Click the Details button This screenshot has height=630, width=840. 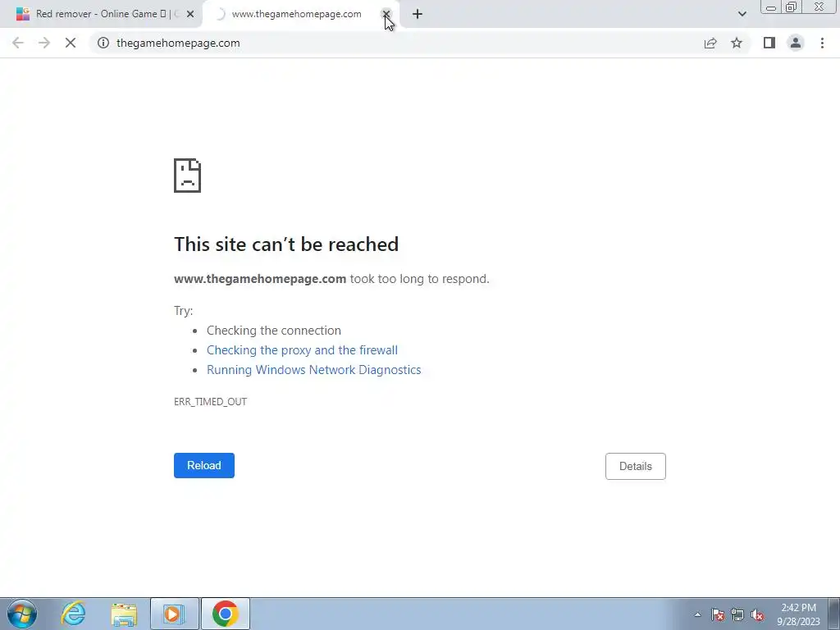tap(636, 466)
